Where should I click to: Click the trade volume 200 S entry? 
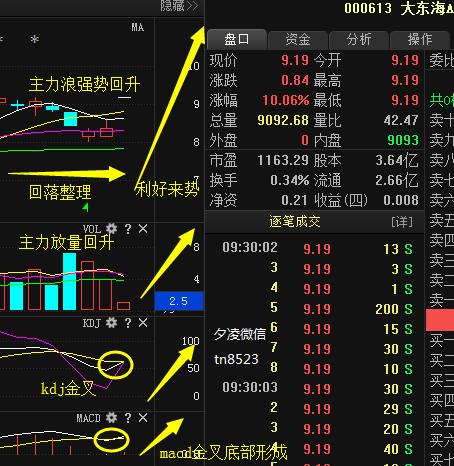(394, 309)
